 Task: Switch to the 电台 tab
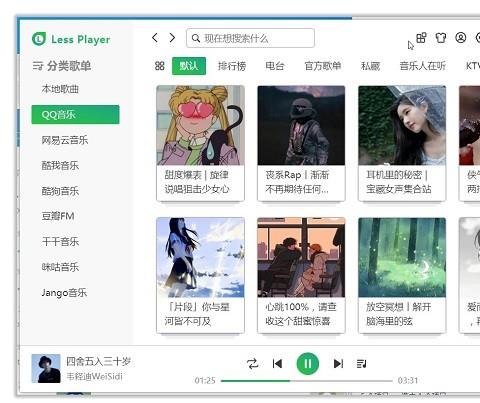click(x=275, y=66)
